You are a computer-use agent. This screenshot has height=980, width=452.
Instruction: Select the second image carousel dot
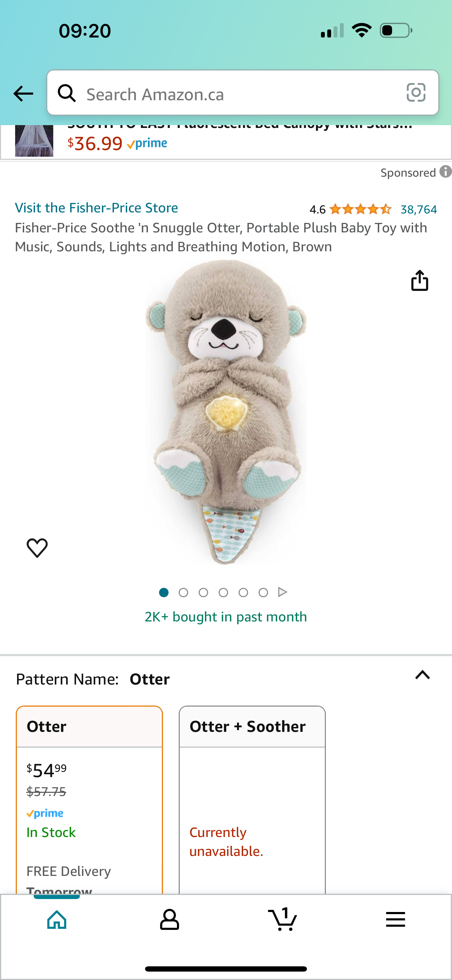183,592
